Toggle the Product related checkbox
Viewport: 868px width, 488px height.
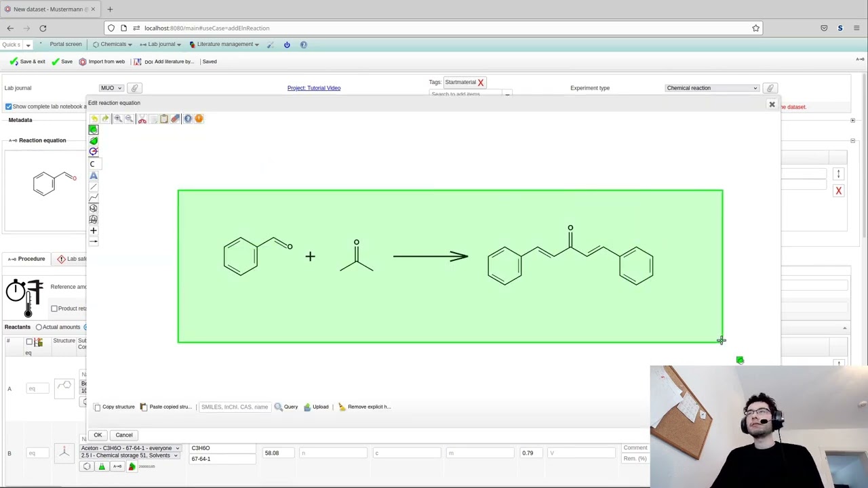tap(54, 308)
